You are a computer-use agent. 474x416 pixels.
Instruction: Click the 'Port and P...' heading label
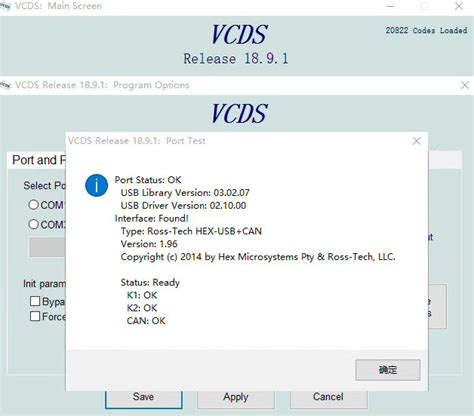pos(39,160)
